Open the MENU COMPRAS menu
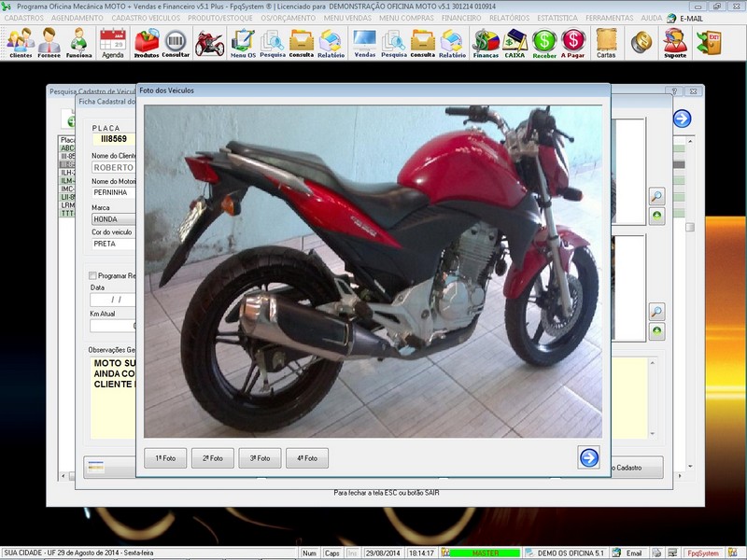The image size is (747, 560). point(406,18)
